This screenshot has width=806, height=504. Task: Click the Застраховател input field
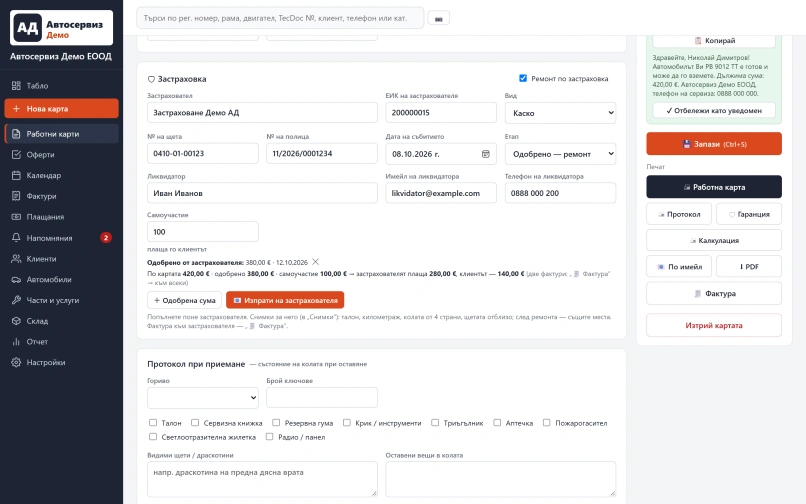[x=262, y=113]
